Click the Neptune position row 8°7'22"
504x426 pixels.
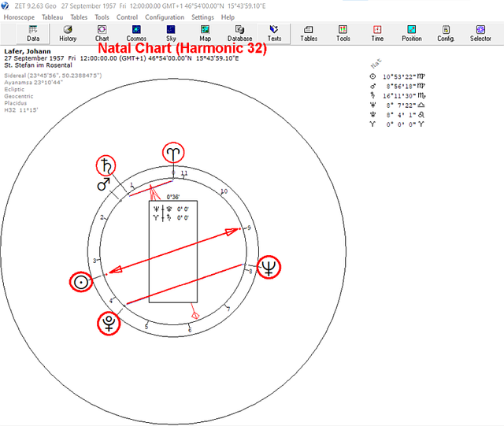pyautogui.click(x=397, y=106)
